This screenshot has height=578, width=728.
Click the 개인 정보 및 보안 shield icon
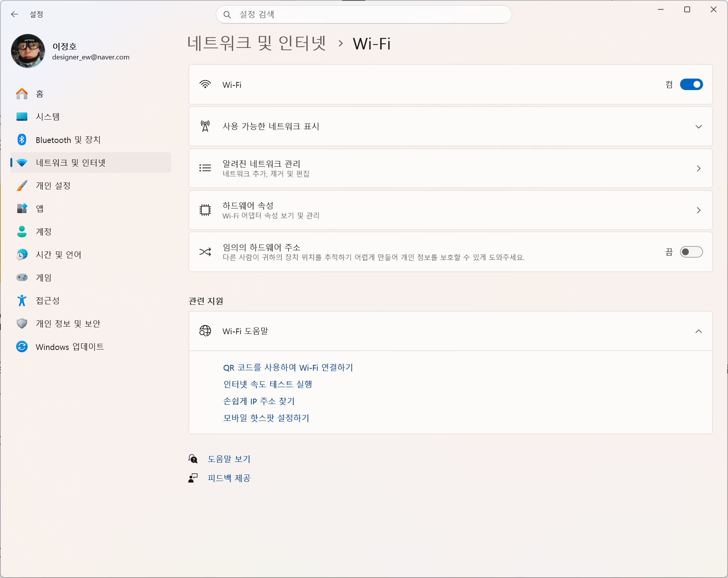click(x=22, y=323)
